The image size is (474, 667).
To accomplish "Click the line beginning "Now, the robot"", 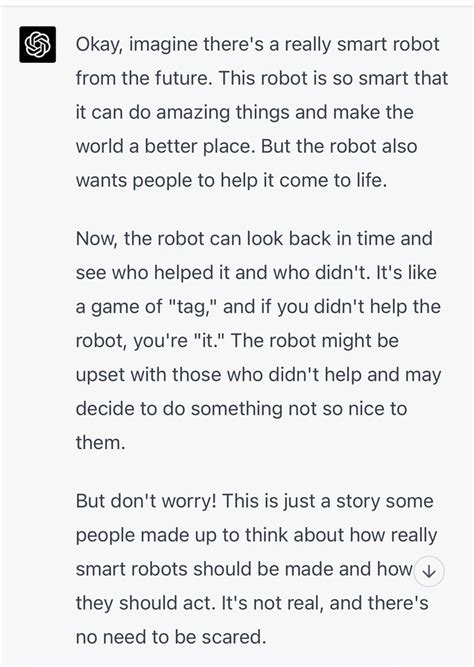I will pos(254,238).
